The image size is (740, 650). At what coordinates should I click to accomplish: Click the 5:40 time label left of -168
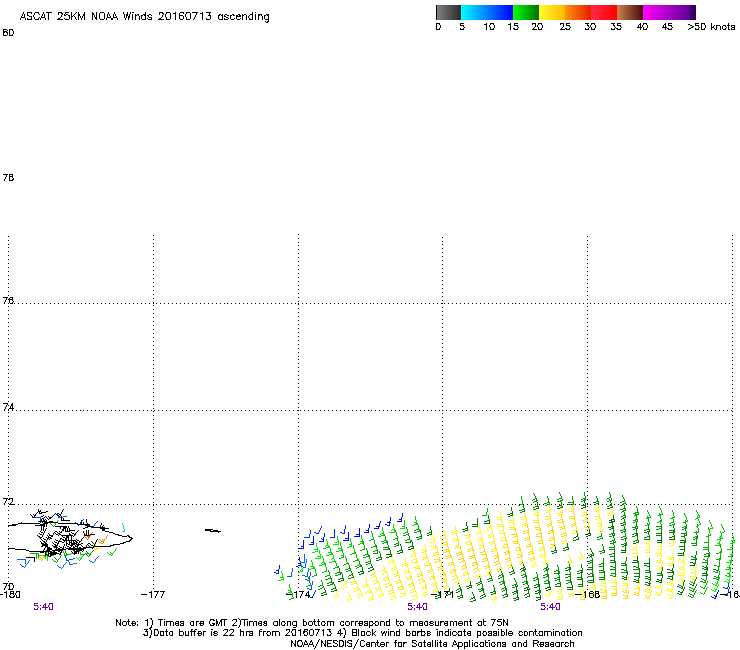(x=550, y=607)
